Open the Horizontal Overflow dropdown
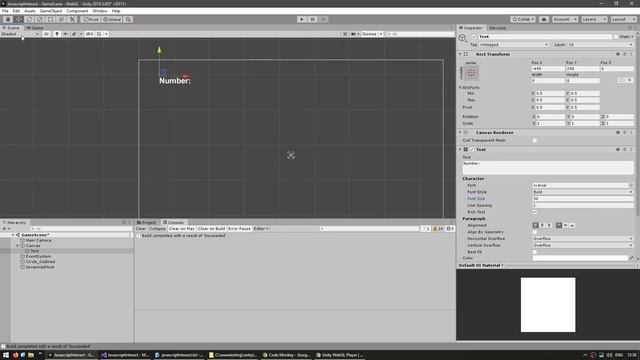 click(x=583, y=238)
